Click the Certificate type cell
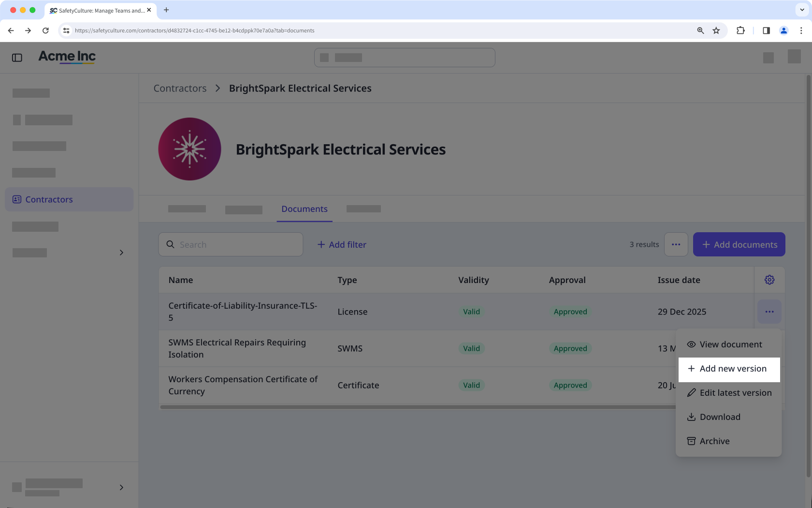Viewport: 812px width, 508px height. coord(358,385)
